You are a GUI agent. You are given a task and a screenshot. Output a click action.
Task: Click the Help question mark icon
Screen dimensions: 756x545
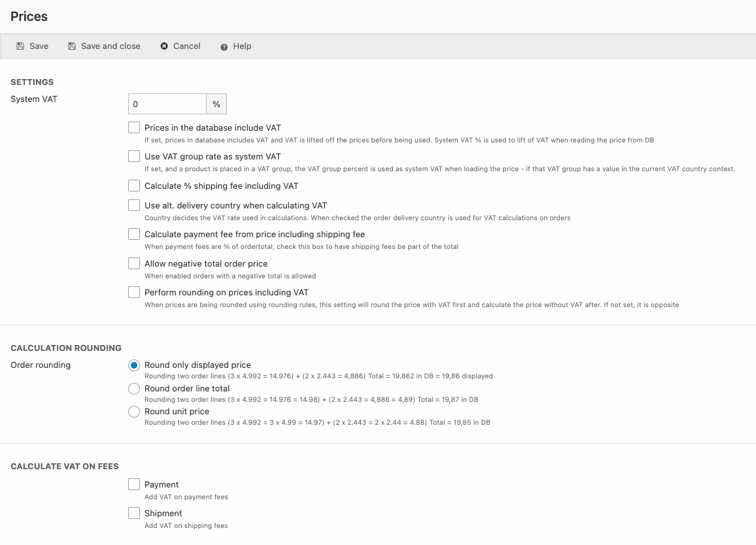pos(224,47)
